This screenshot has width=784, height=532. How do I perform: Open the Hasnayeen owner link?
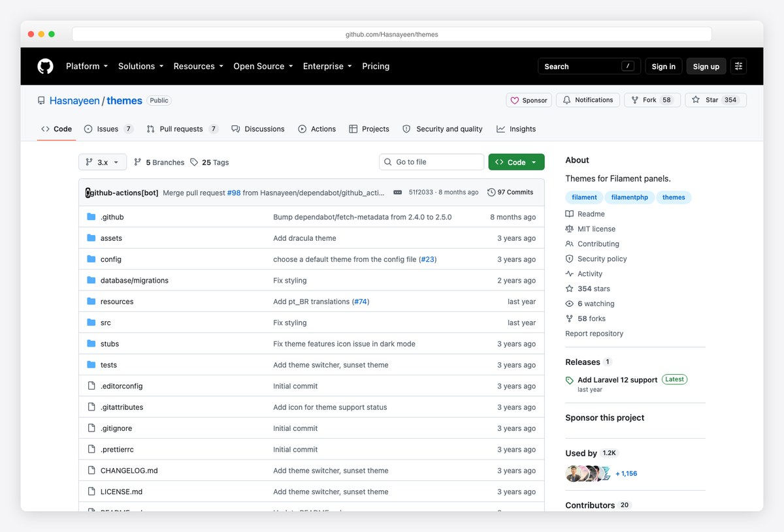tap(74, 101)
